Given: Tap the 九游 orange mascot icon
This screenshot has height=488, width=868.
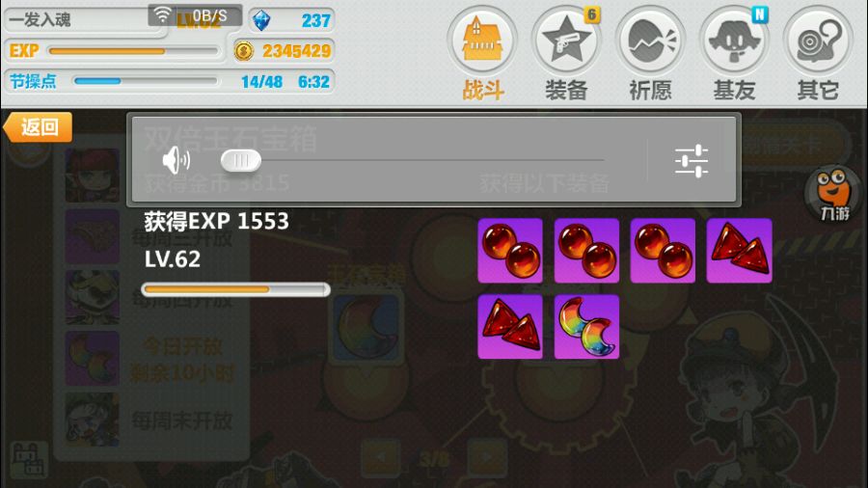Looking at the screenshot, I should (x=834, y=195).
